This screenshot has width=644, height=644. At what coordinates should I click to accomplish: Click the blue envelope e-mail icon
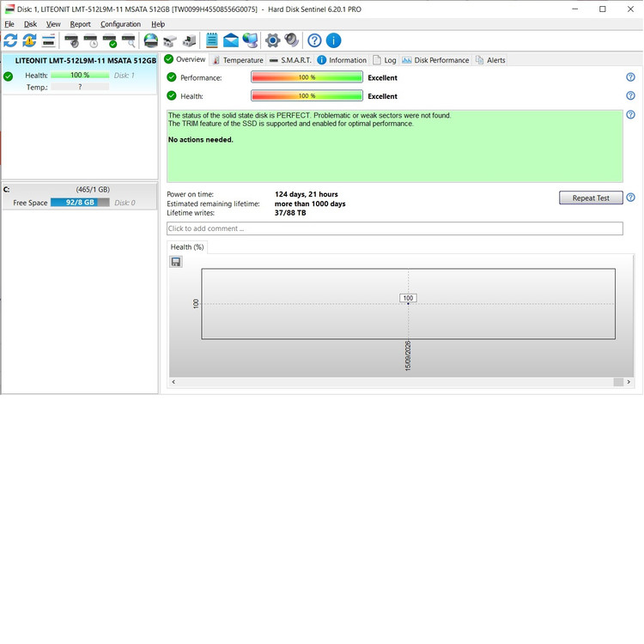coord(231,40)
